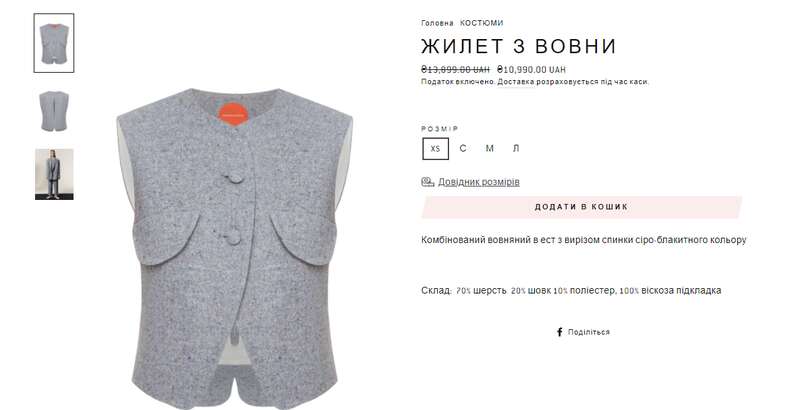The width and height of the screenshot is (800, 410).
Task: Select size Л
Action: tap(516, 148)
